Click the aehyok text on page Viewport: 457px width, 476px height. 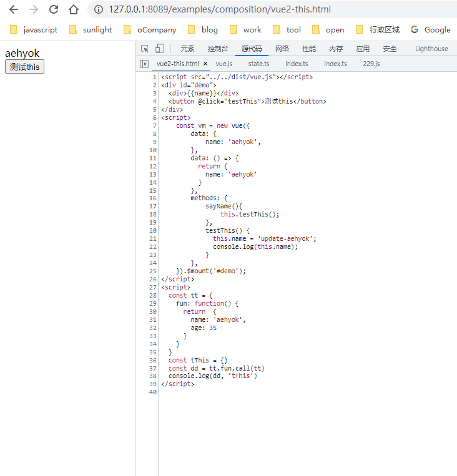[22, 53]
